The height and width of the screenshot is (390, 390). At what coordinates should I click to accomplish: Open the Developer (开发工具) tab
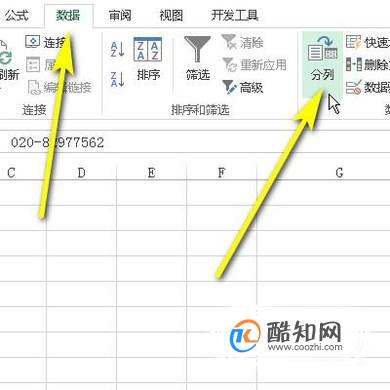(235, 15)
